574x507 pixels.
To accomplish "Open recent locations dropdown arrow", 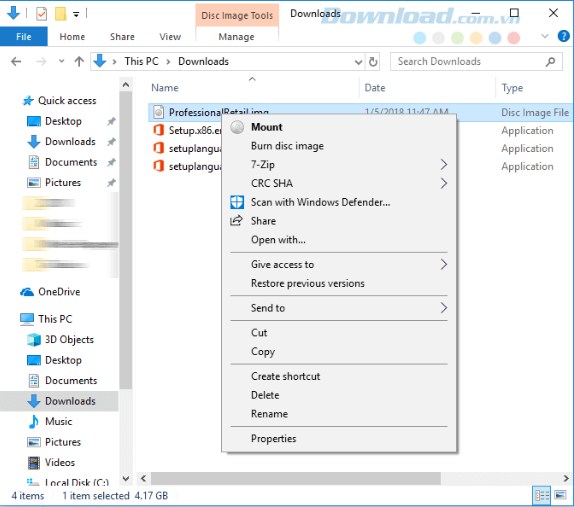I will click(x=61, y=61).
